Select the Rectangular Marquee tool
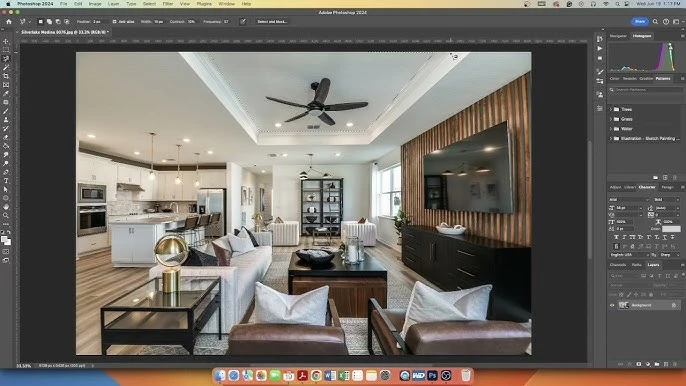This screenshot has height=386, width=686. pyautogui.click(x=6, y=50)
